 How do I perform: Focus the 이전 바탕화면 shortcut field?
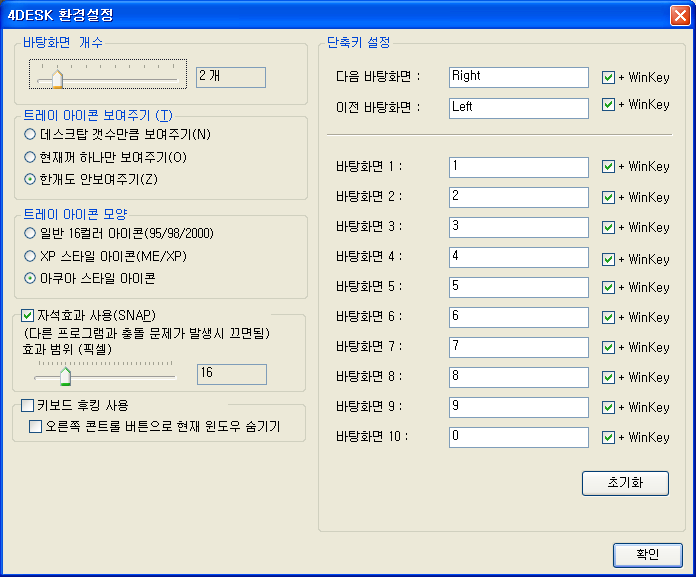point(518,107)
